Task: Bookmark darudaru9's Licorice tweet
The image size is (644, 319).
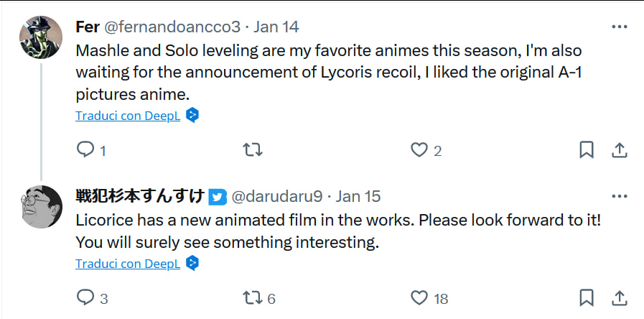Action: 587,297
